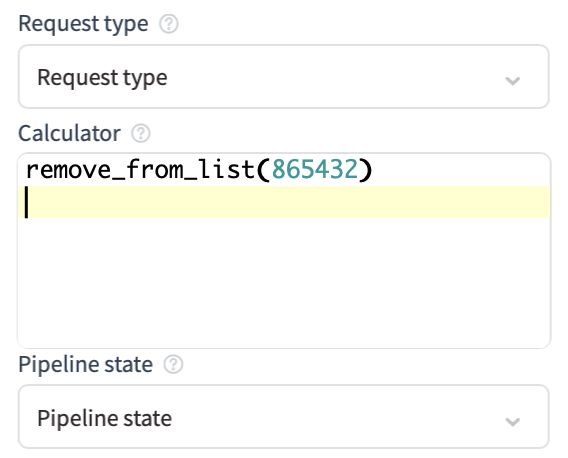This screenshot has height=458, width=568.
Task: Open the Request type combo box placeholder
Action: (x=103, y=78)
